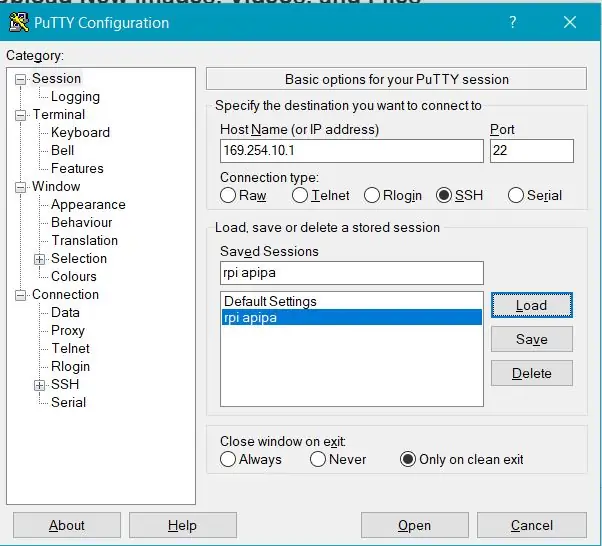Set close window on exit to Always
The width and height of the screenshot is (602, 546).
(228, 459)
